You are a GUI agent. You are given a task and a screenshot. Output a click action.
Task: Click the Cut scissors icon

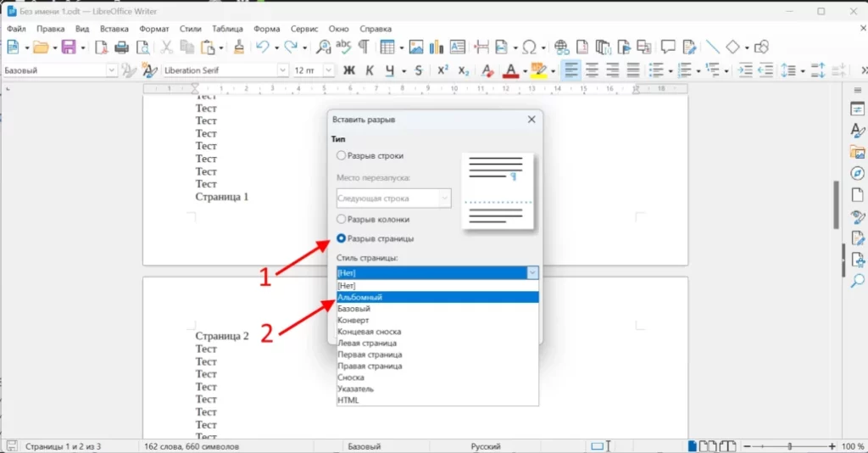[x=166, y=48]
